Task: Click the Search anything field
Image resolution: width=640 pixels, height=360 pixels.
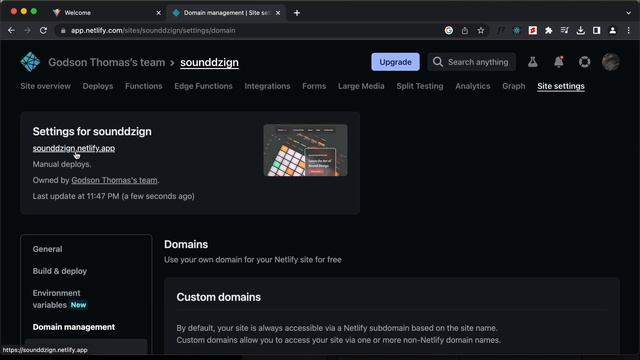Action: [471, 62]
